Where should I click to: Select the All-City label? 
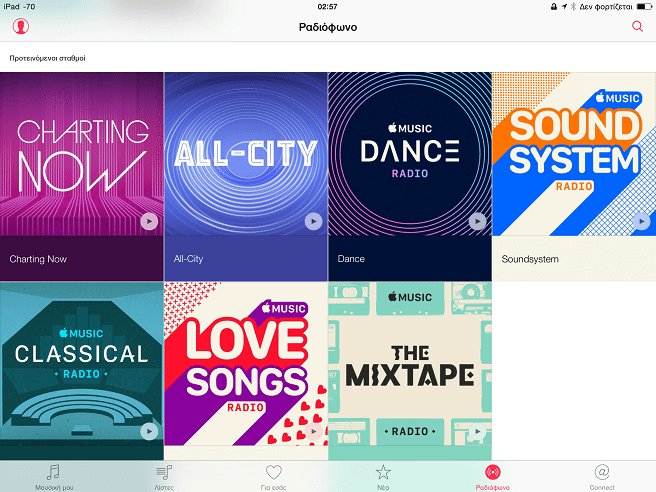click(x=188, y=259)
